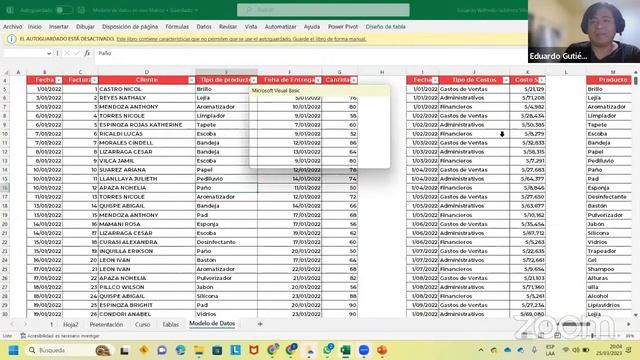
Task: Click the accessibility checker status icon
Action: pyautogui.click(x=23, y=336)
